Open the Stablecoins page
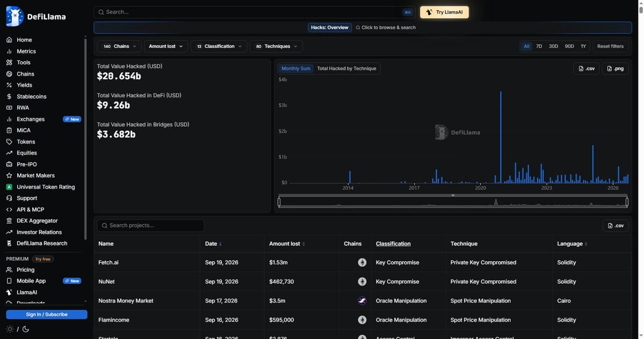 tap(31, 97)
